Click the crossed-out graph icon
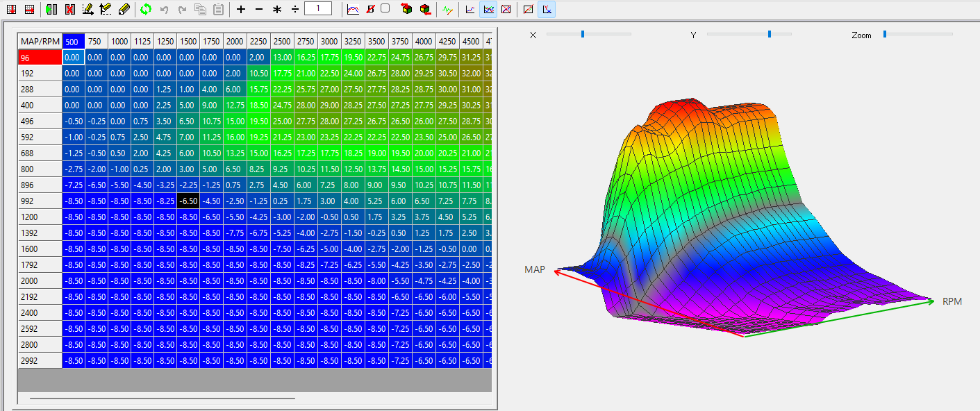The width and height of the screenshot is (980, 411). [x=506, y=9]
